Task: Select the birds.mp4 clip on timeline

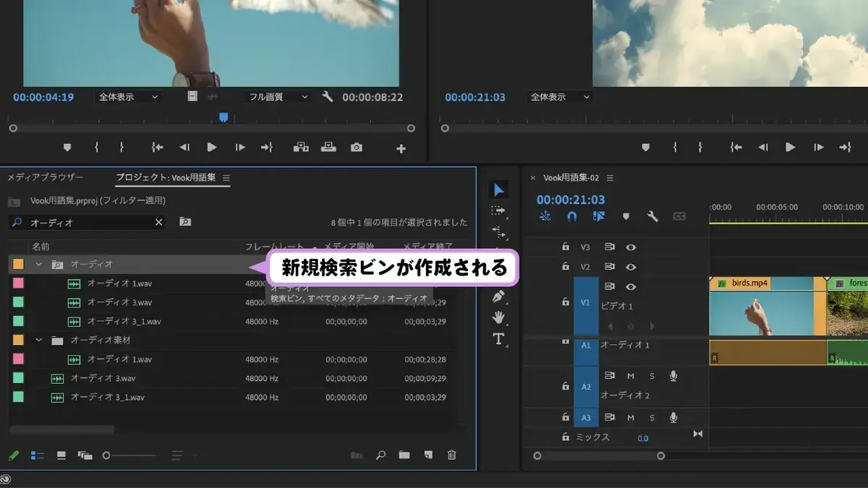Action: pos(767,307)
